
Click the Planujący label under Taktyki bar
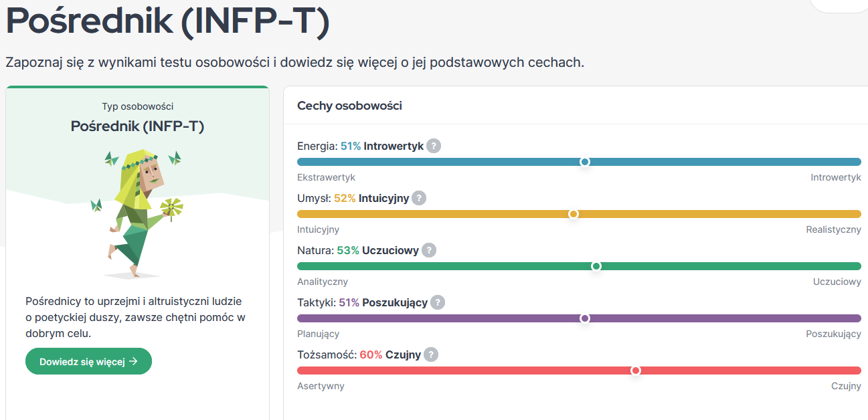(318, 334)
